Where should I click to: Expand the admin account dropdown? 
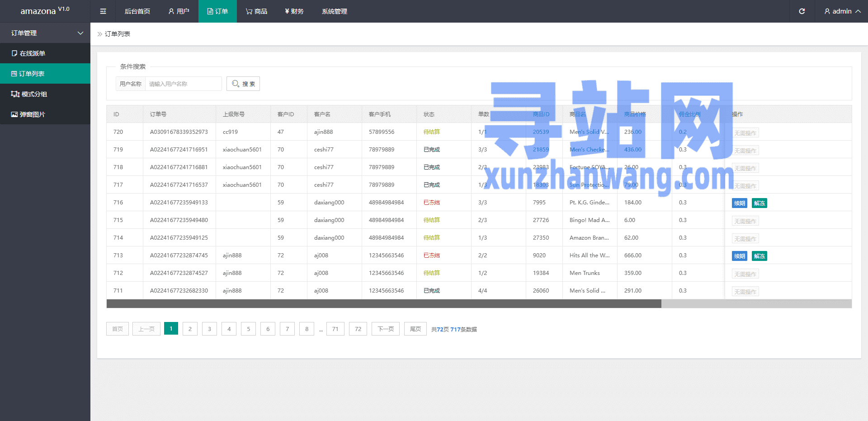[x=842, y=11]
